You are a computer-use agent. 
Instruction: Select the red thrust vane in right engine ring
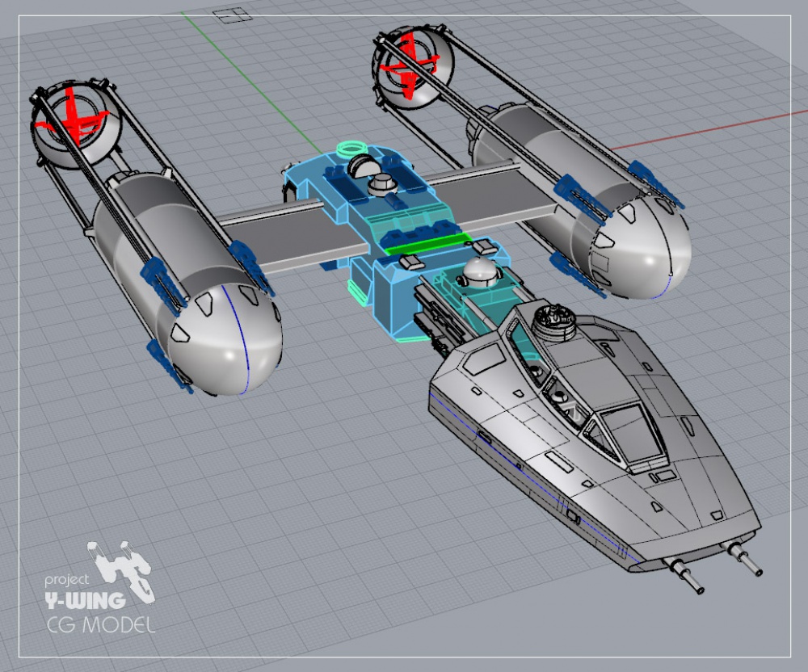(410, 65)
